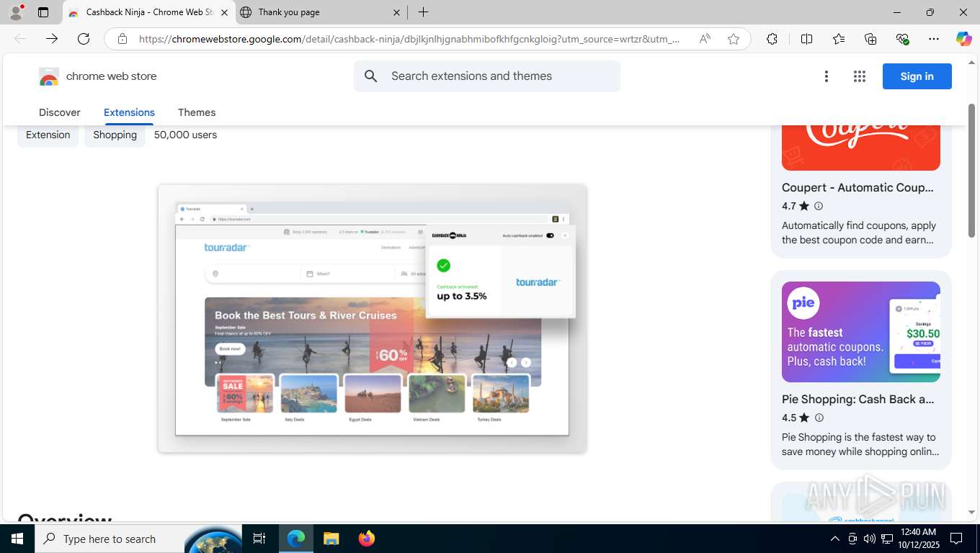Sign in to Chrome Web Store
Screen dimensions: 980x553
(x=917, y=76)
